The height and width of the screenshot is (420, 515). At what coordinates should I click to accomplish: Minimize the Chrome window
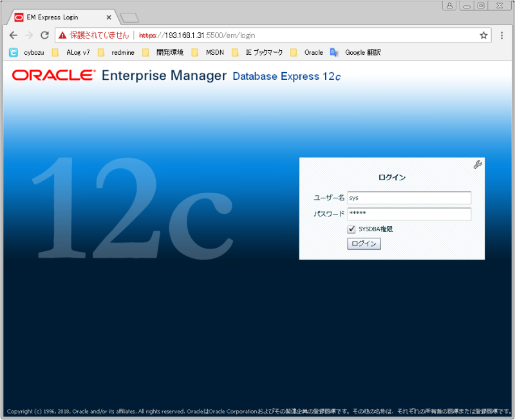tap(467, 6)
